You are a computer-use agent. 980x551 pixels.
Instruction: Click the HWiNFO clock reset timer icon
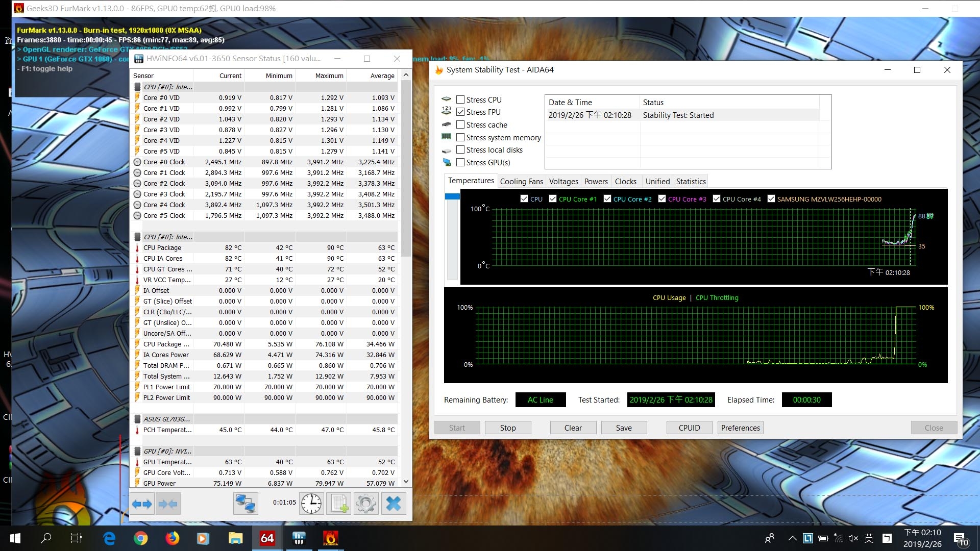311,504
